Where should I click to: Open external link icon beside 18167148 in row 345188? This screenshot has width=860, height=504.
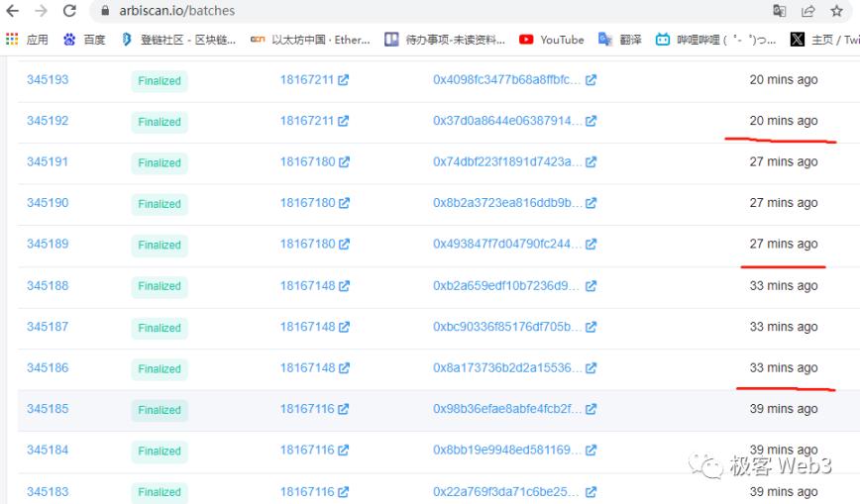pos(344,286)
